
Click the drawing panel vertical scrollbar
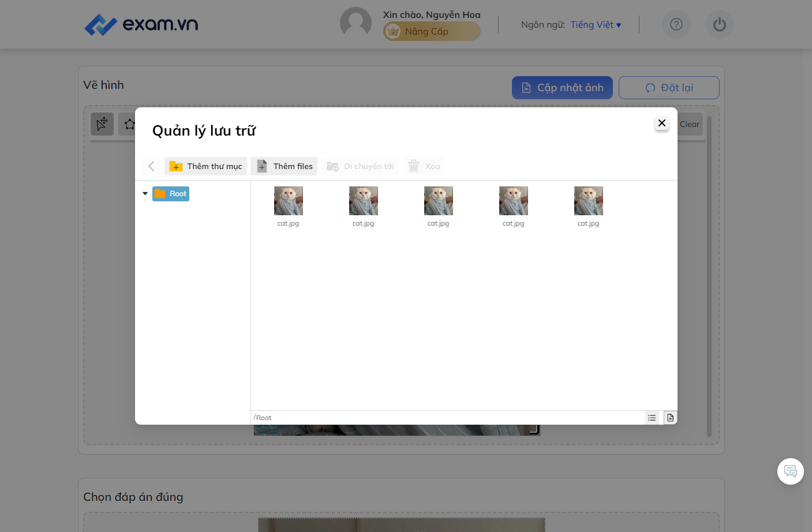(709, 276)
